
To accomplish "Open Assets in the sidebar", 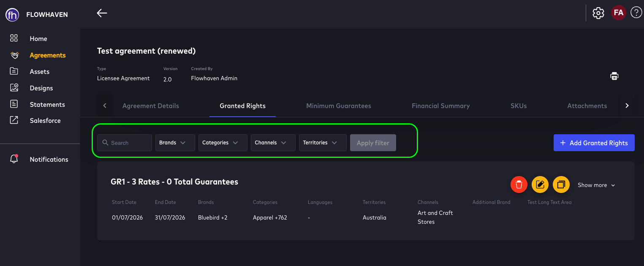I will point(40,72).
